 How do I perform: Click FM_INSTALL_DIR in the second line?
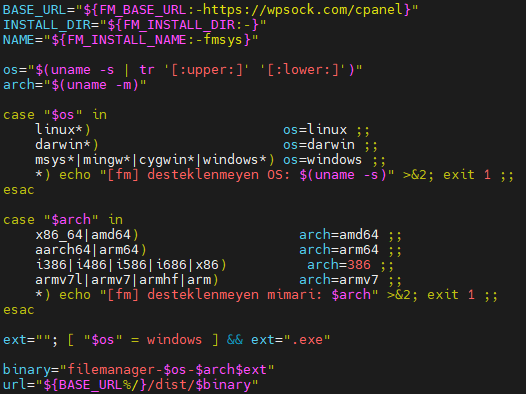[x=179, y=25]
